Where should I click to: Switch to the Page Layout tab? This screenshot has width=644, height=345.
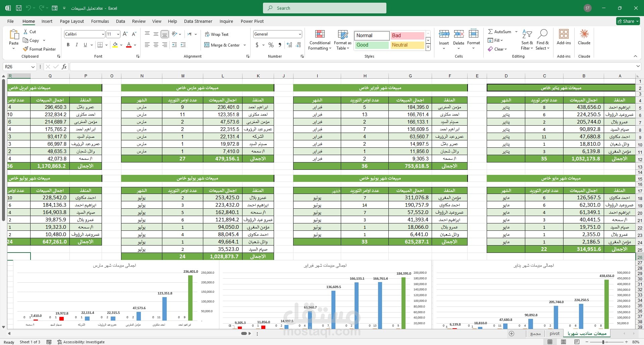point(72,21)
